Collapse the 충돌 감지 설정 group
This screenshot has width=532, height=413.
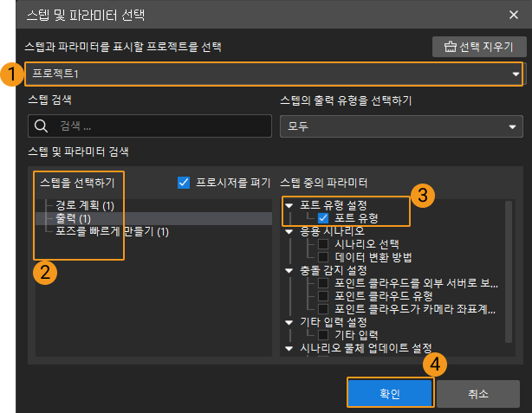click(289, 271)
